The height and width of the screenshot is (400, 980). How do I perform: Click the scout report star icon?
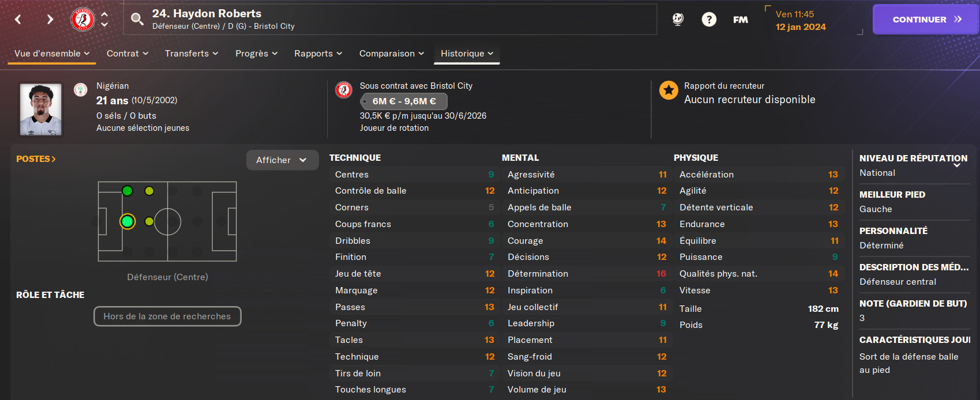pyautogui.click(x=669, y=90)
